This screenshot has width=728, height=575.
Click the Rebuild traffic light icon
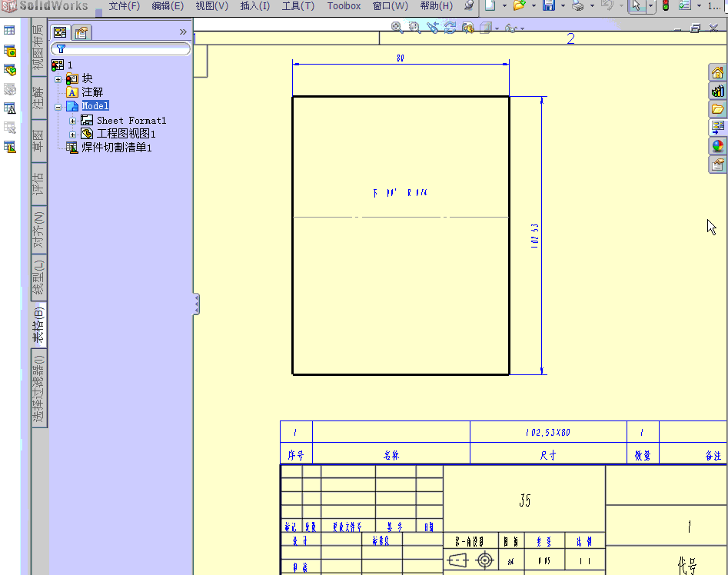click(x=665, y=5)
